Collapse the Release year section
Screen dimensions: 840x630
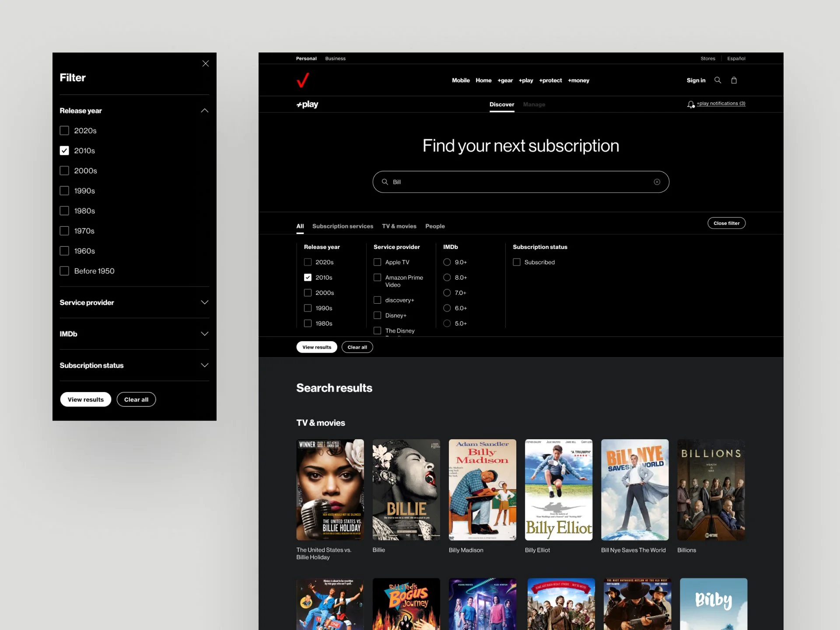[204, 110]
